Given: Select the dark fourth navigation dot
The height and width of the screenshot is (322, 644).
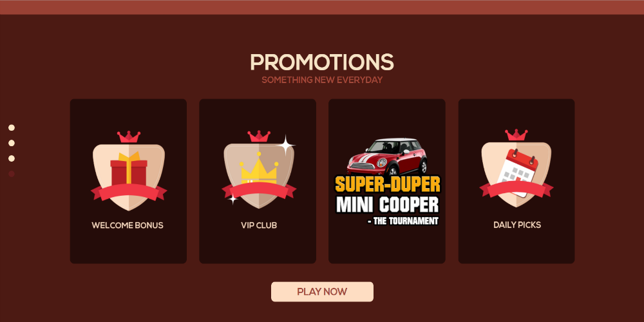Looking at the screenshot, I should tap(12, 174).
